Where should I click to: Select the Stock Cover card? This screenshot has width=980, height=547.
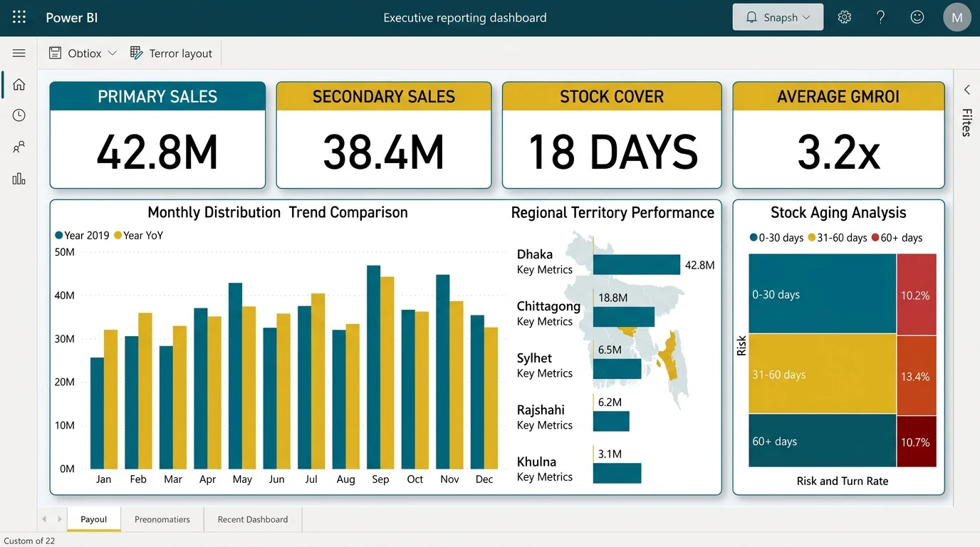tap(612, 135)
